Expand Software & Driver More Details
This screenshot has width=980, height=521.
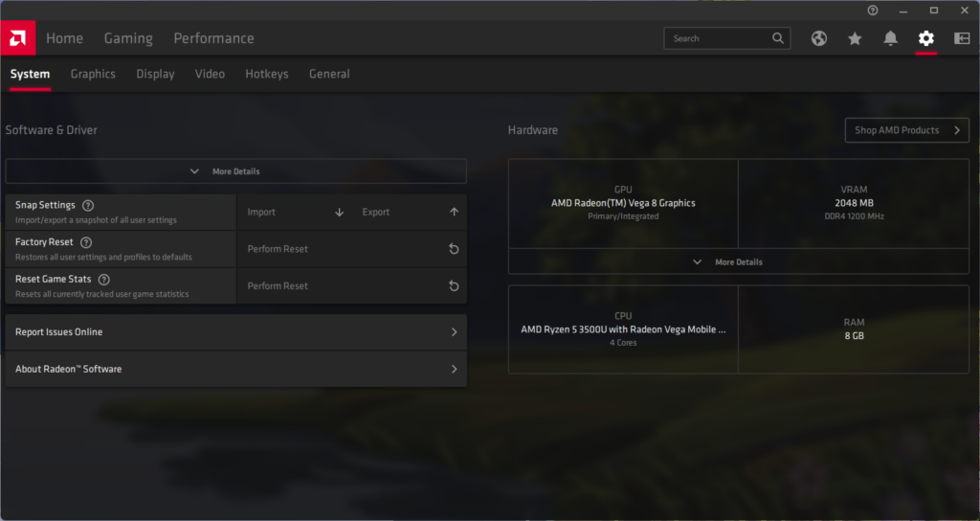(235, 170)
